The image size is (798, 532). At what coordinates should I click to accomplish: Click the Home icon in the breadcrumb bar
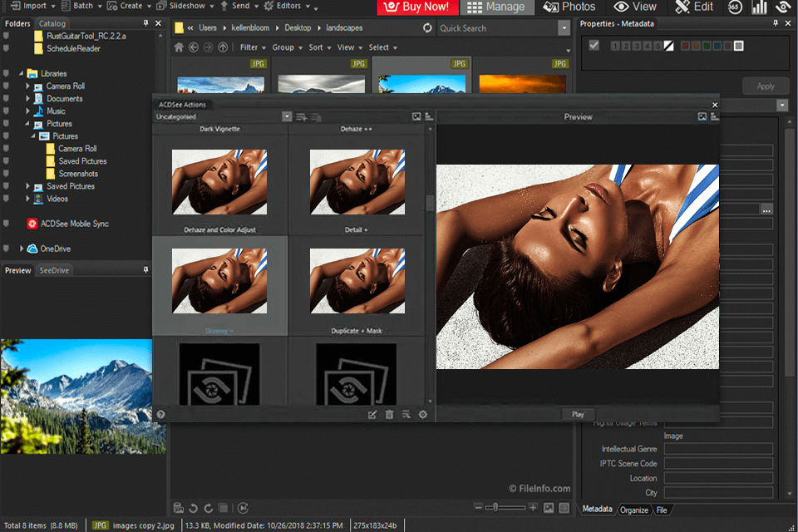point(178,47)
